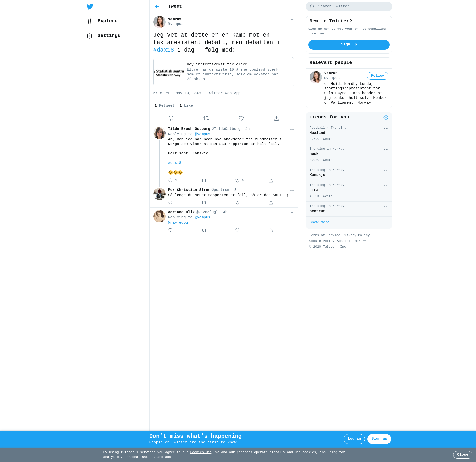This screenshot has height=462, width=476.
Task: Reply to the main VamPus tweet
Action: (171, 118)
